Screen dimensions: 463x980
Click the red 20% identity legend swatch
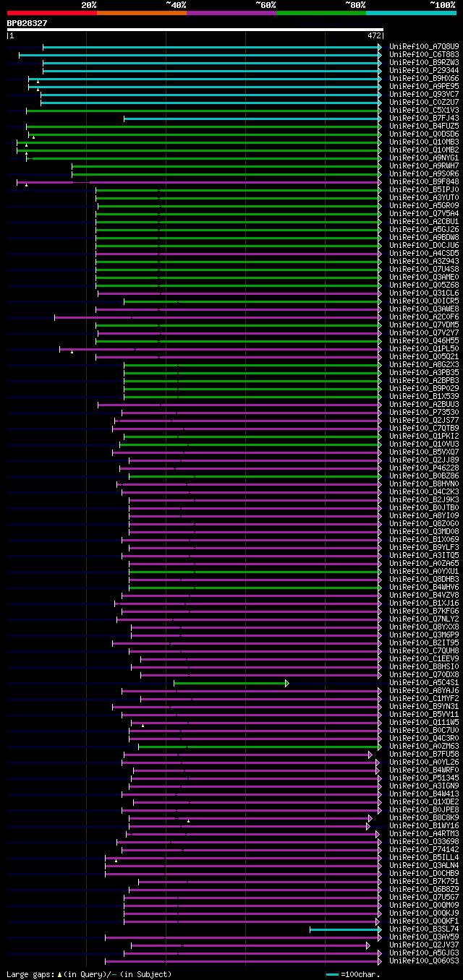[x=51, y=12]
